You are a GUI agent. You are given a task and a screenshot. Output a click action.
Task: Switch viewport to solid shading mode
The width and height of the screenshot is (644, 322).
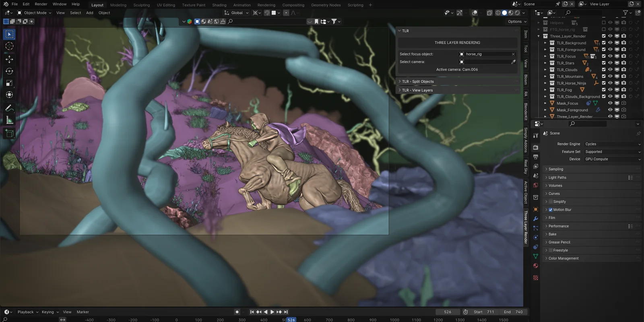504,13
